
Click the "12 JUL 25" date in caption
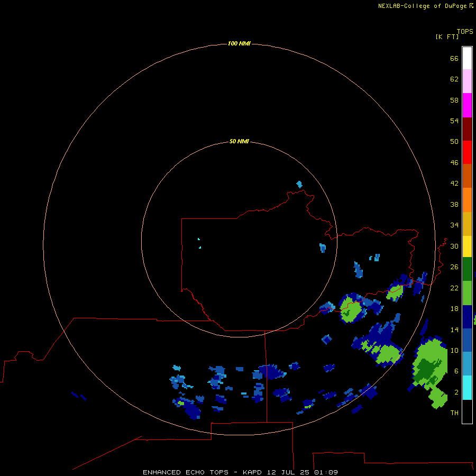click(x=288, y=472)
